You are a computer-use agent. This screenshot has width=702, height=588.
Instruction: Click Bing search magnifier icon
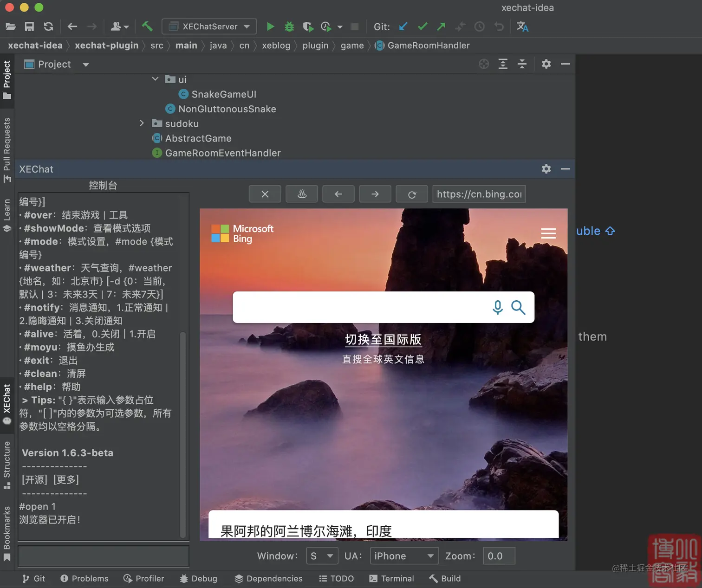pos(518,307)
